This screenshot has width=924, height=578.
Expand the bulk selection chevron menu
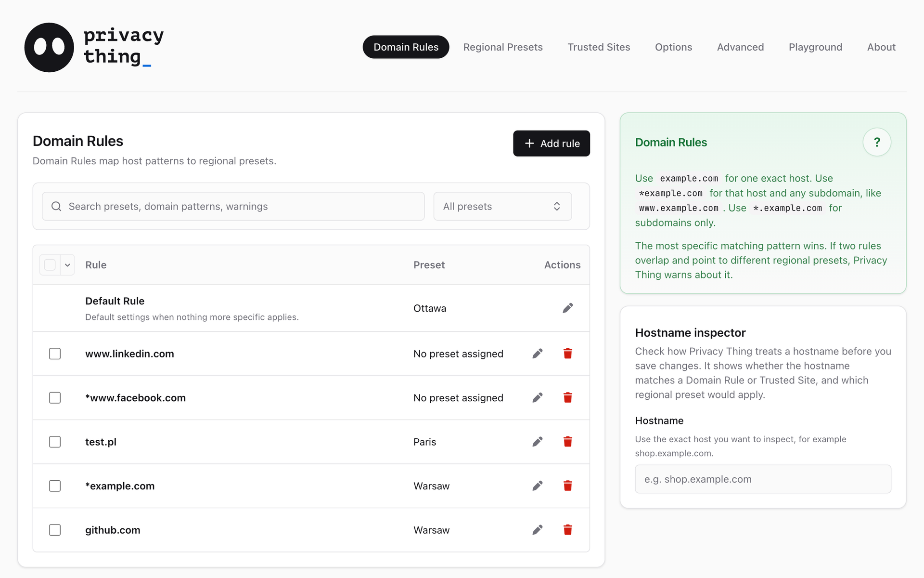pyautogui.click(x=68, y=265)
